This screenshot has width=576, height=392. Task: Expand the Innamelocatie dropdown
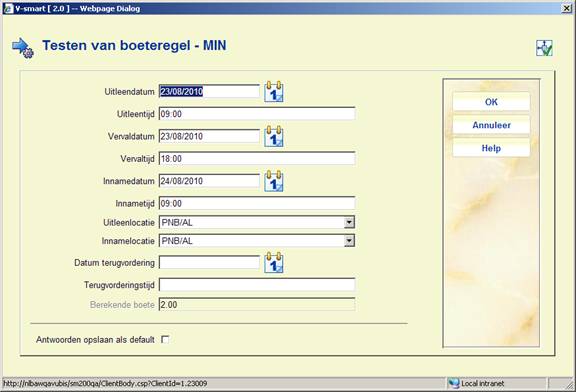pos(349,241)
